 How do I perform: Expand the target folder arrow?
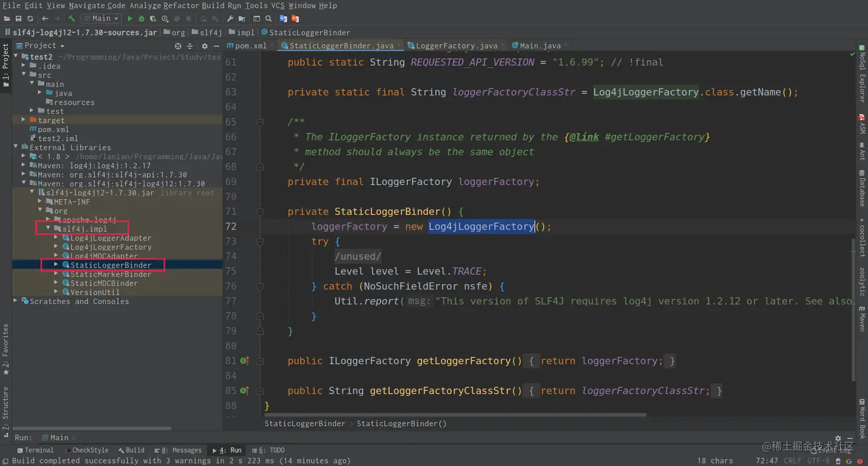tap(24, 120)
